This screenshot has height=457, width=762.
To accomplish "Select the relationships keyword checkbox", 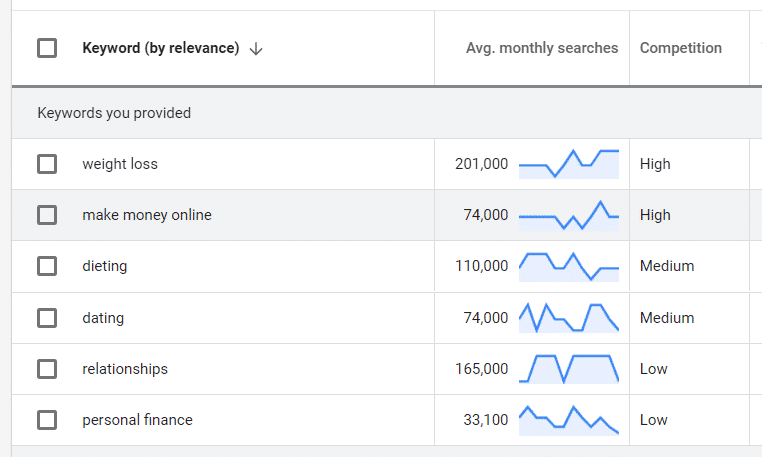I will point(47,369).
